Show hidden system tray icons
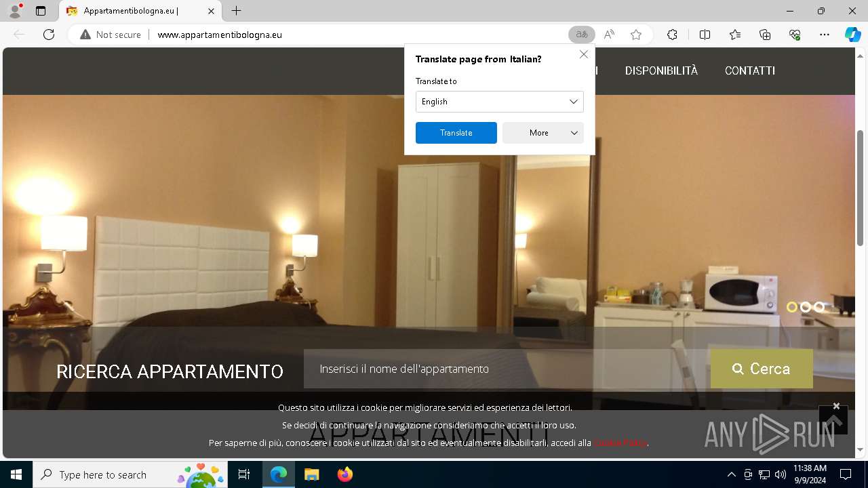The image size is (868, 488). click(731, 474)
